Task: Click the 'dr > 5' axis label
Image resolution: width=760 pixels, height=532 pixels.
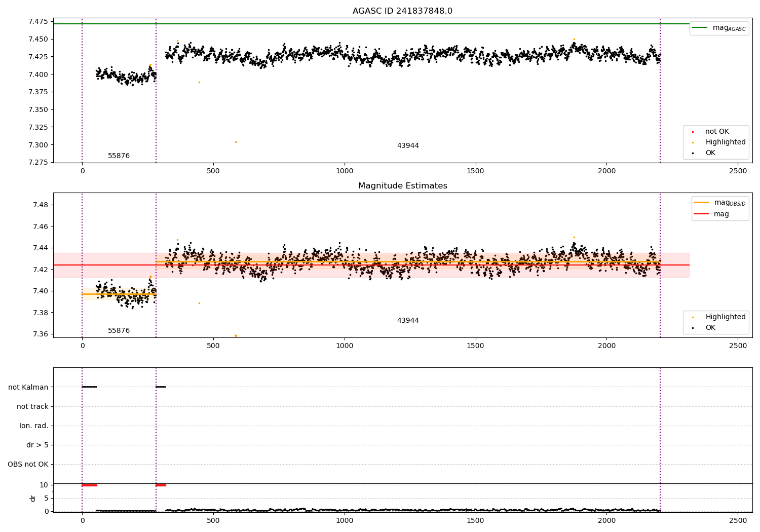Action: point(37,445)
